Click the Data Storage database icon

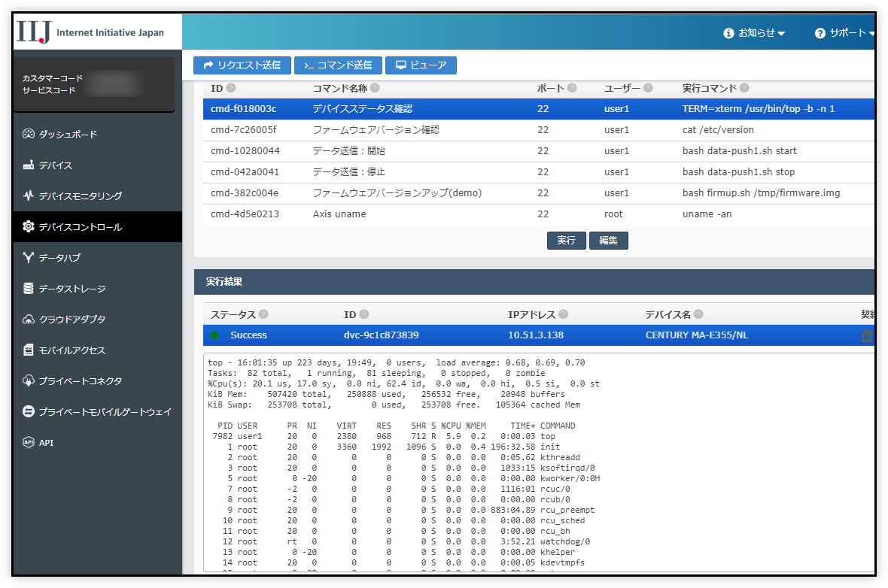coord(29,289)
